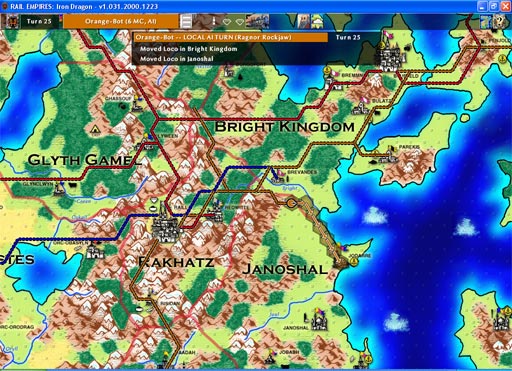Select the 'Moved Loco in Janoshal' log entry
Screen dimensions: 512x371
click(177, 59)
